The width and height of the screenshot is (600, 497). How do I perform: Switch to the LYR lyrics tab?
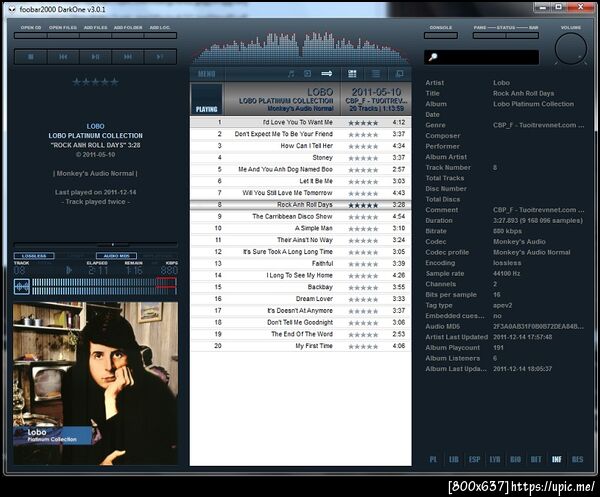(495, 459)
